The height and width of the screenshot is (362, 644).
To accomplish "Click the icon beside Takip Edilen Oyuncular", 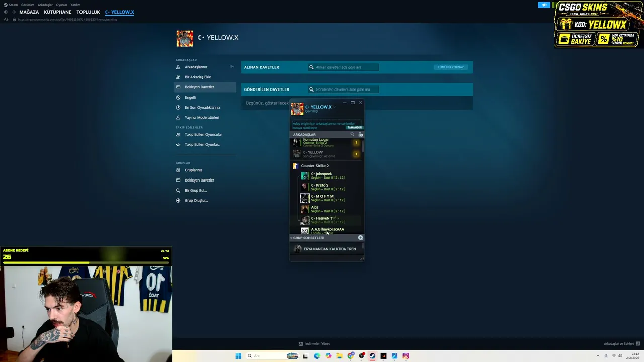I will pos(178,134).
